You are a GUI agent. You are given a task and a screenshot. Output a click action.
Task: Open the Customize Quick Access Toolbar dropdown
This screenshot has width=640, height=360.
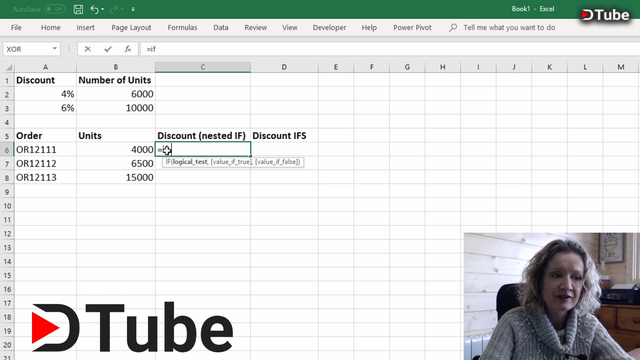133,9
